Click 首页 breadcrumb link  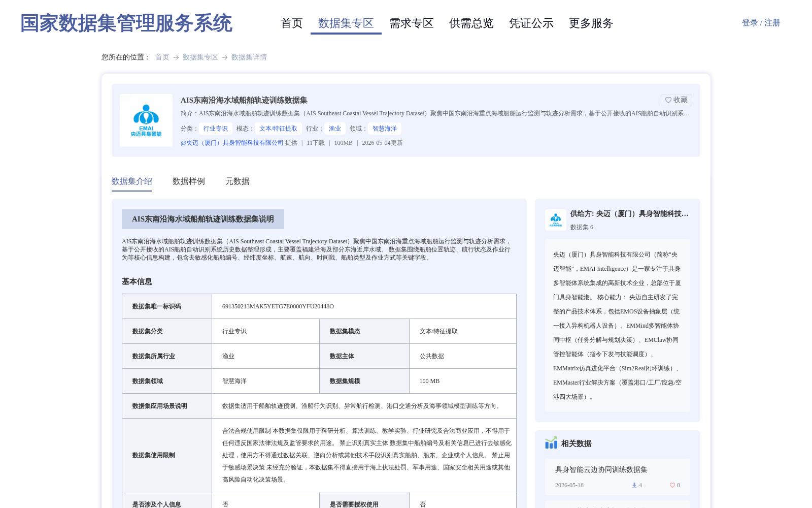click(x=162, y=57)
